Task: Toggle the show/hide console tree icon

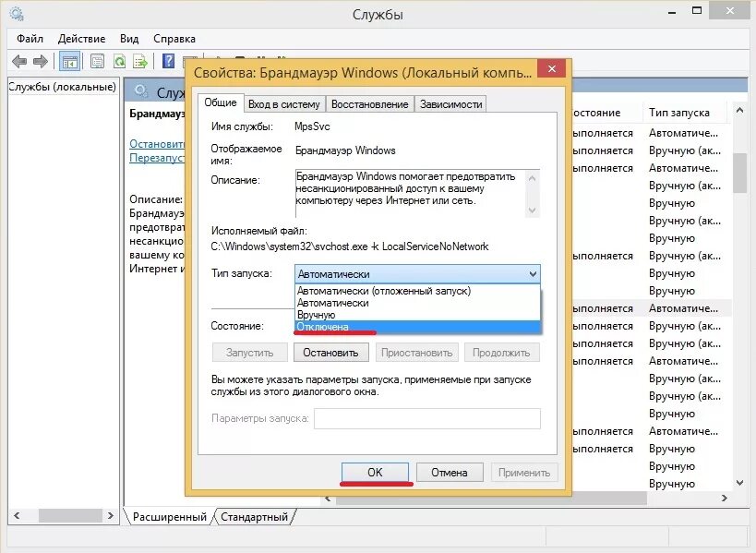Action: tap(70, 62)
